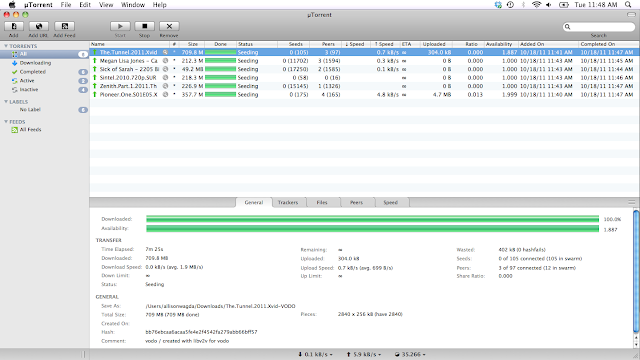Click the Availability bar in General
Image resolution: width=640 pixels, height=360 pixels.
372,229
